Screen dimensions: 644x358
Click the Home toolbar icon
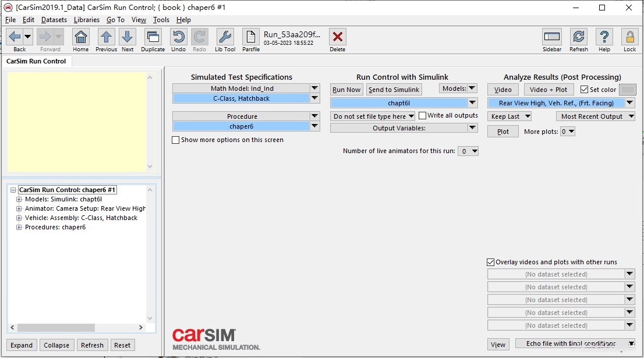(x=81, y=37)
